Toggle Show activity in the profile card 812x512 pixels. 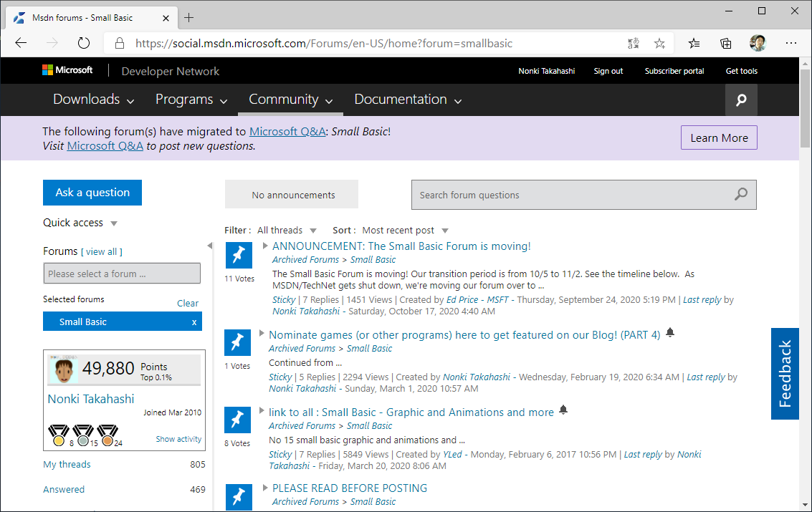click(178, 438)
